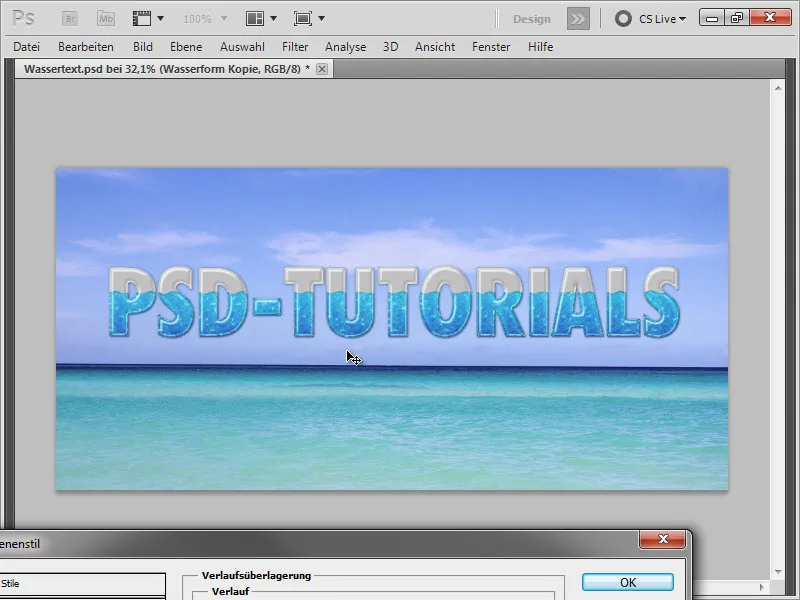Click the vertical scrollbar down arrow
800x600 pixels.
point(778,572)
